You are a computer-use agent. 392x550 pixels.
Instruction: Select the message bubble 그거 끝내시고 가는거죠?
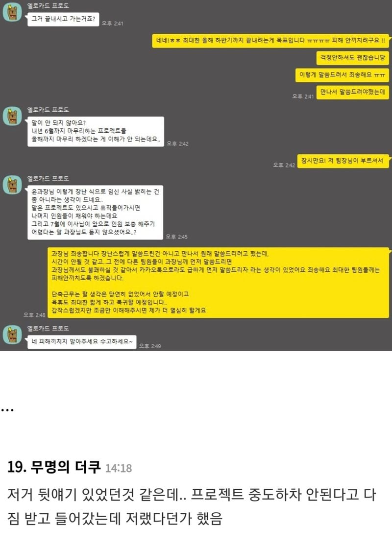tap(63, 19)
